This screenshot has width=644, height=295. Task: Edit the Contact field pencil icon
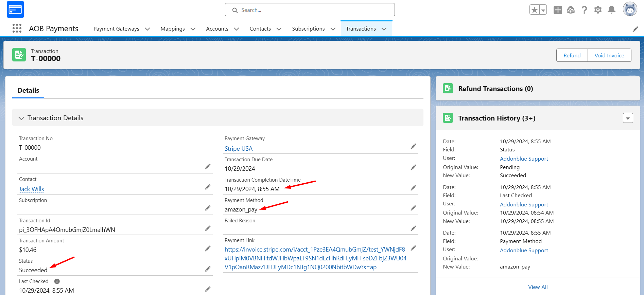208,187
